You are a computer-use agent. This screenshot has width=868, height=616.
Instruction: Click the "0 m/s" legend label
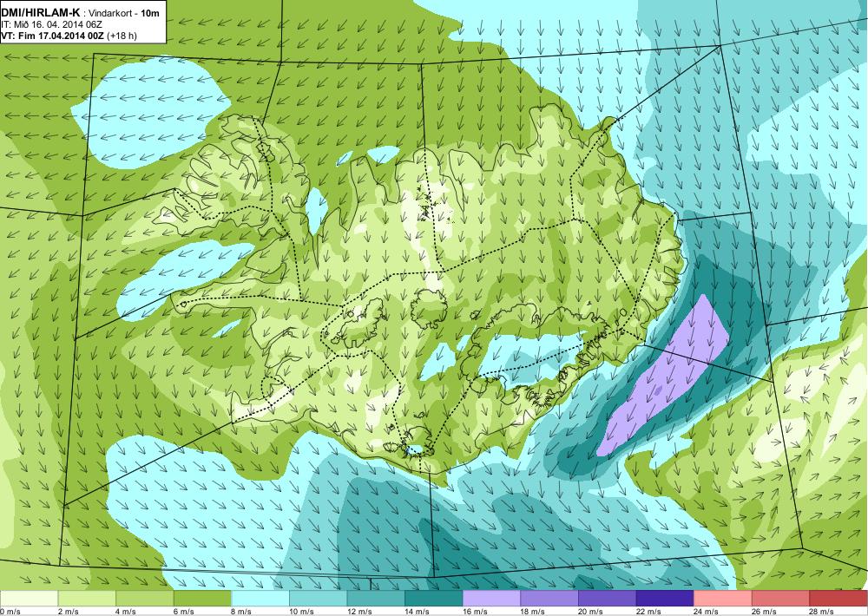(x=10, y=611)
